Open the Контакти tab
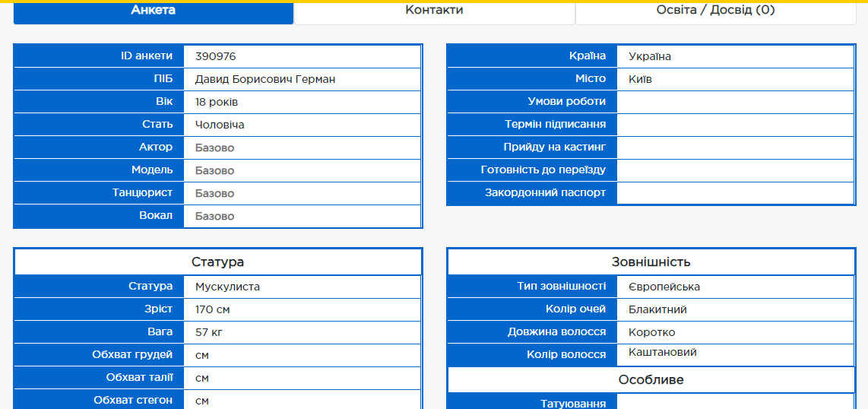Screen dimensions: 868x409 point(434,11)
